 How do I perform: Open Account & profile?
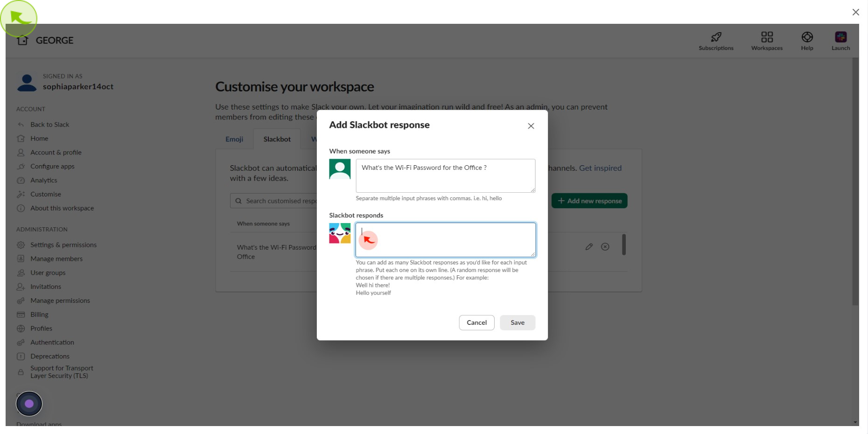[x=56, y=153]
